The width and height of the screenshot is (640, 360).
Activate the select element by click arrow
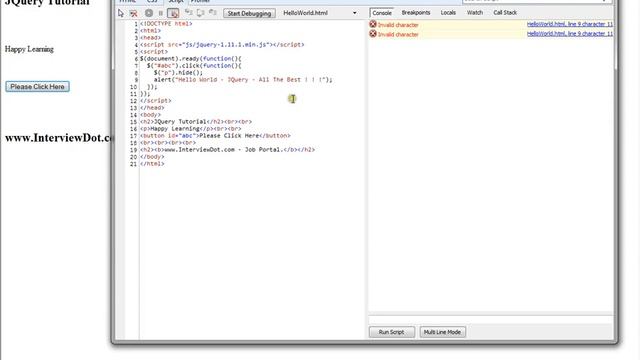[120, 13]
